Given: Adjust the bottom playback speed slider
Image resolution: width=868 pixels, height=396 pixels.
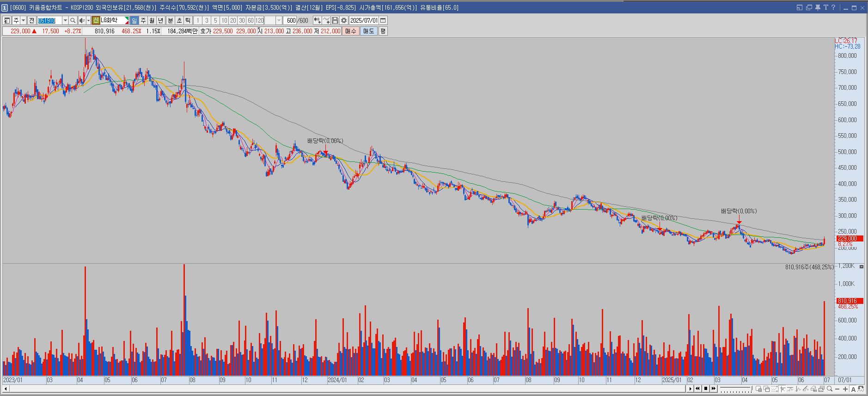Looking at the screenshot, I should click(x=736, y=389).
